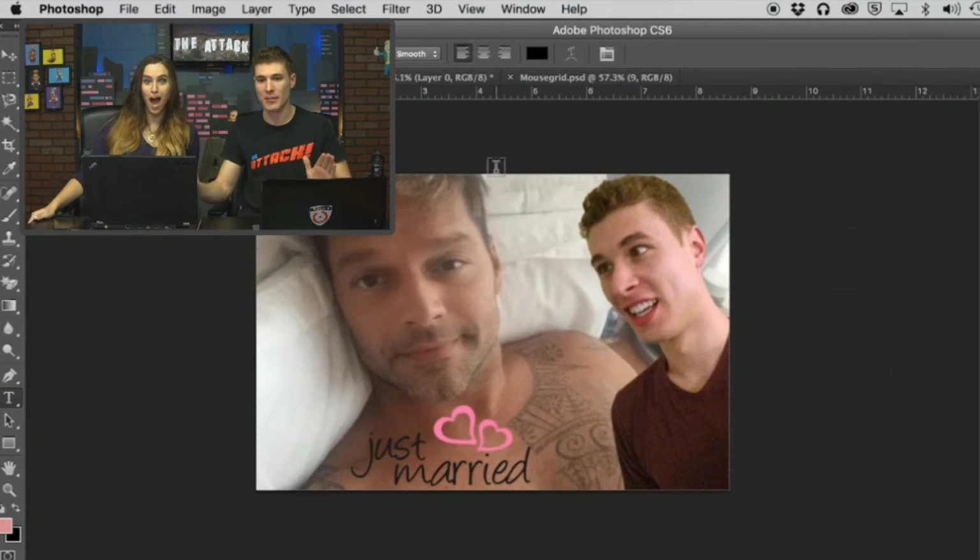Open the Help menu
This screenshot has width=980, height=560.
point(574,9)
